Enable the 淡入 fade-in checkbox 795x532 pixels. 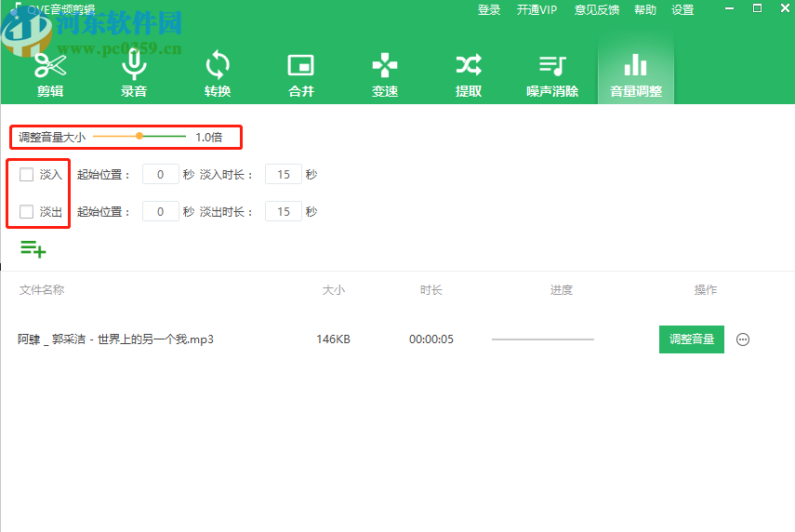click(x=26, y=175)
